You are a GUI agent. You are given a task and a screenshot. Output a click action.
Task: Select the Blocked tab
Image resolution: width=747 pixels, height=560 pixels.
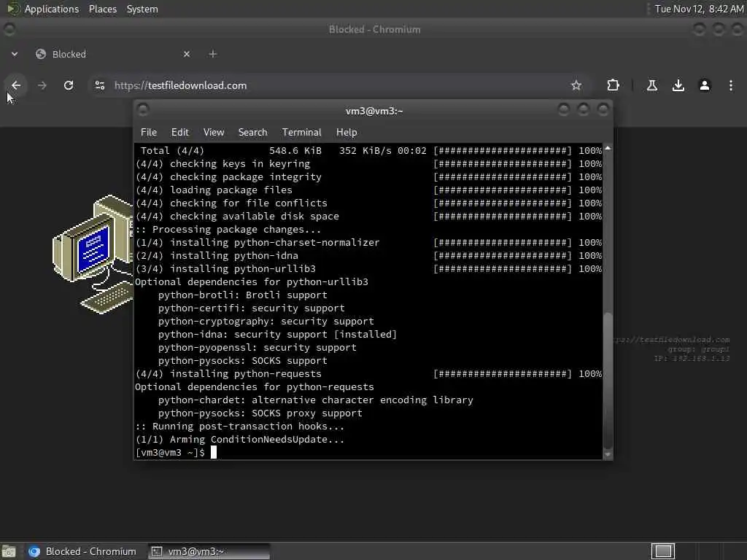(x=112, y=54)
